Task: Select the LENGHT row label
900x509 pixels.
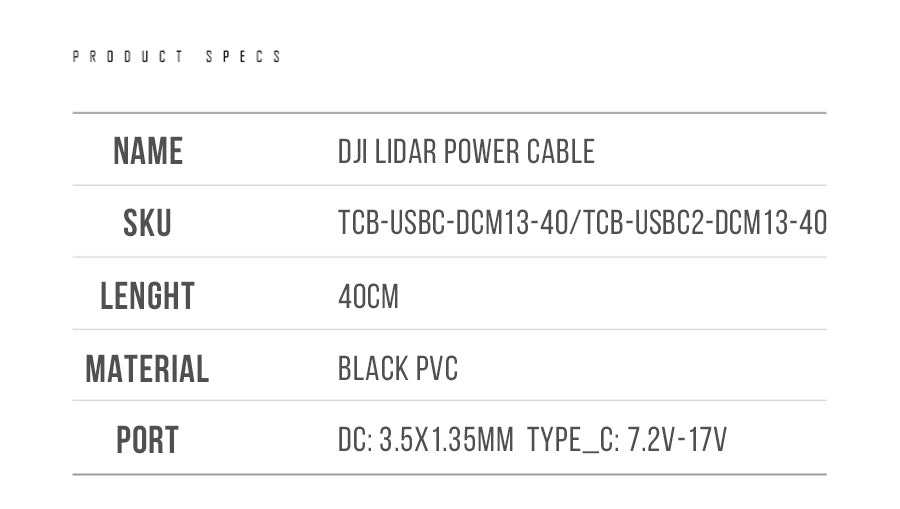Action: pyautogui.click(x=147, y=296)
